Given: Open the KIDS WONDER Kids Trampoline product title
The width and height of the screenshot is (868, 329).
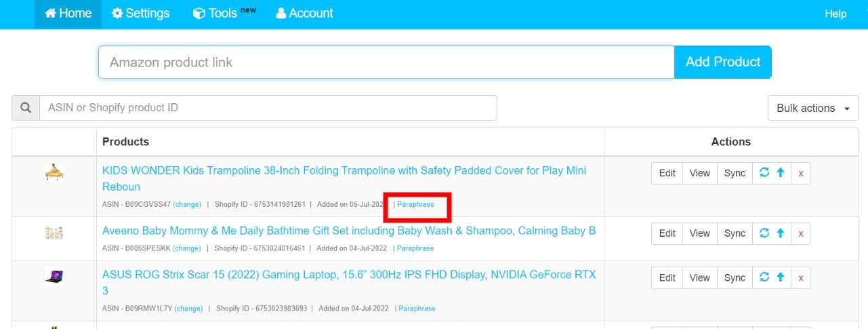Looking at the screenshot, I should [x=344, y=178].
